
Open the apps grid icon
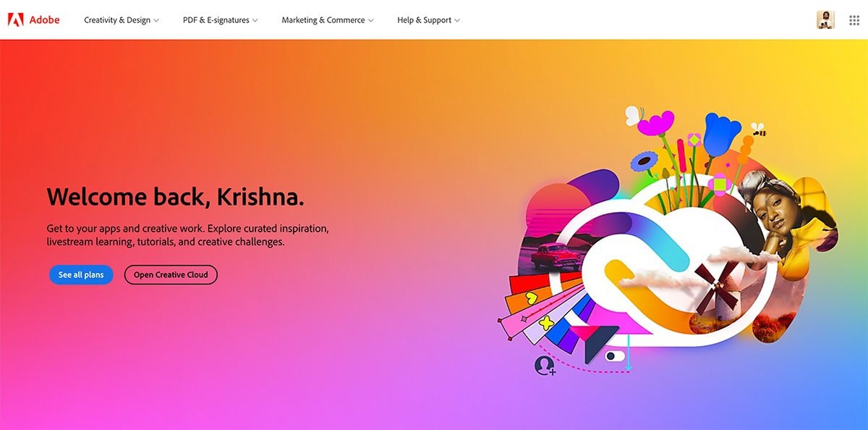point(854,20)
